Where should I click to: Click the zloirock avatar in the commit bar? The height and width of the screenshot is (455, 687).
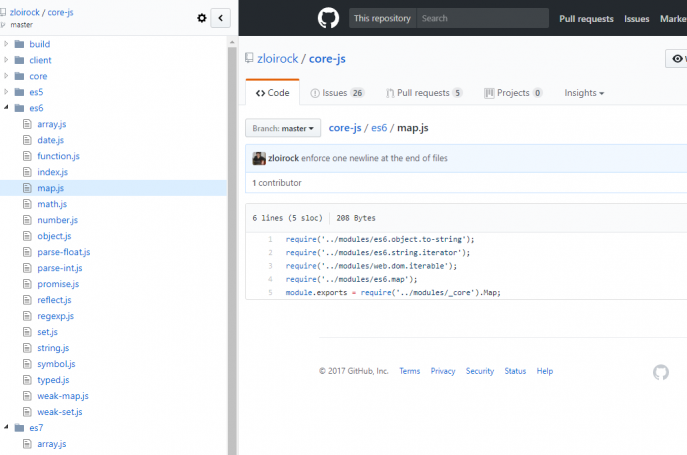[259, 158]
